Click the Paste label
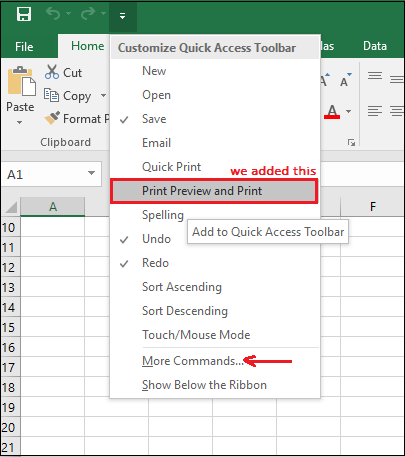 pyautogui.click(x=20, y=107)
